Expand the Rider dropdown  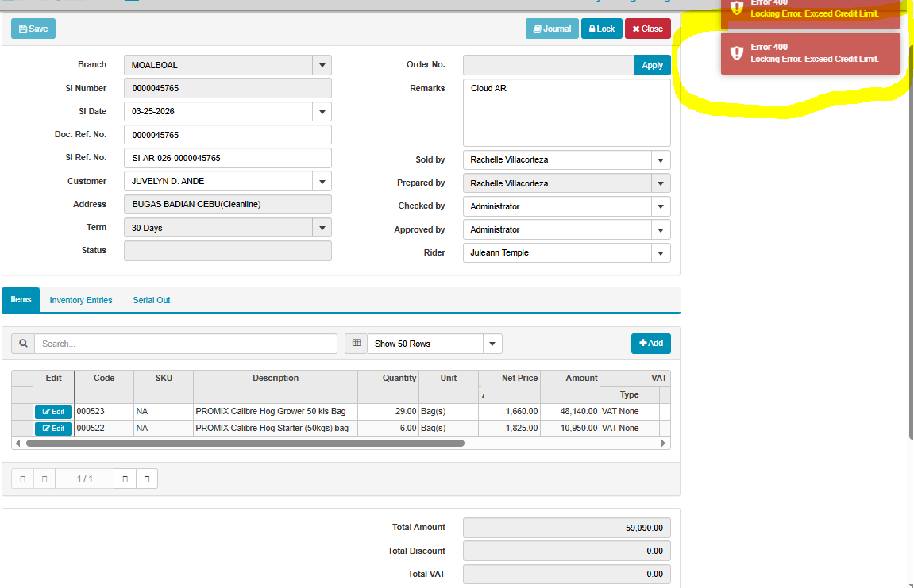point(660,253)
